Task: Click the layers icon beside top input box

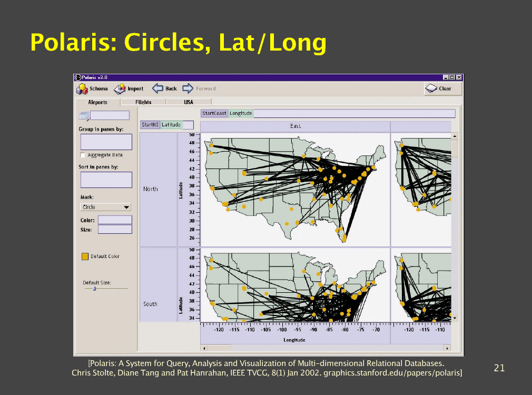Action: click(x=84, y=116)
